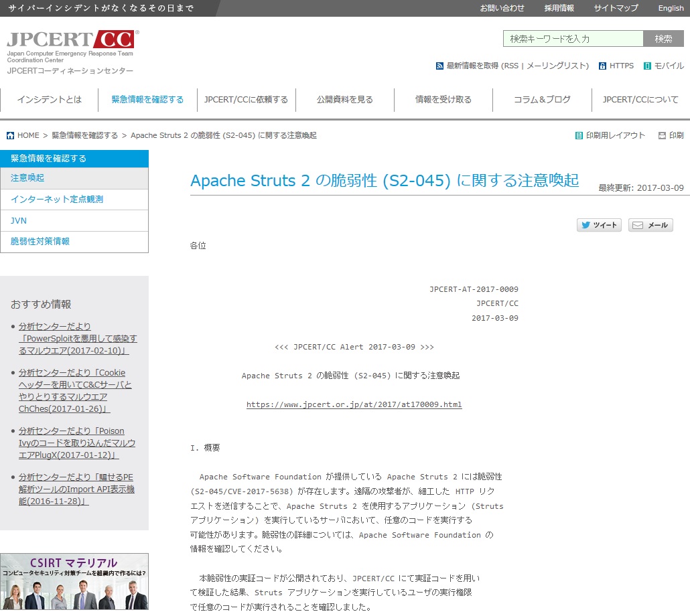Switch to the English site version
The height and width of the screenshot is (616, 690).
pyautogui.click(x=671, y=8)
